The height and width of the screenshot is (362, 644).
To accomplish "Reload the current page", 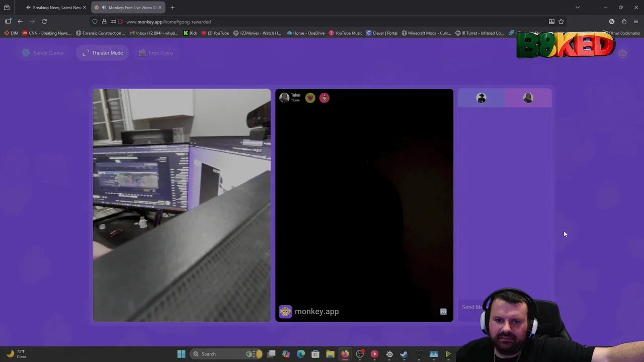I will (44, 22).
